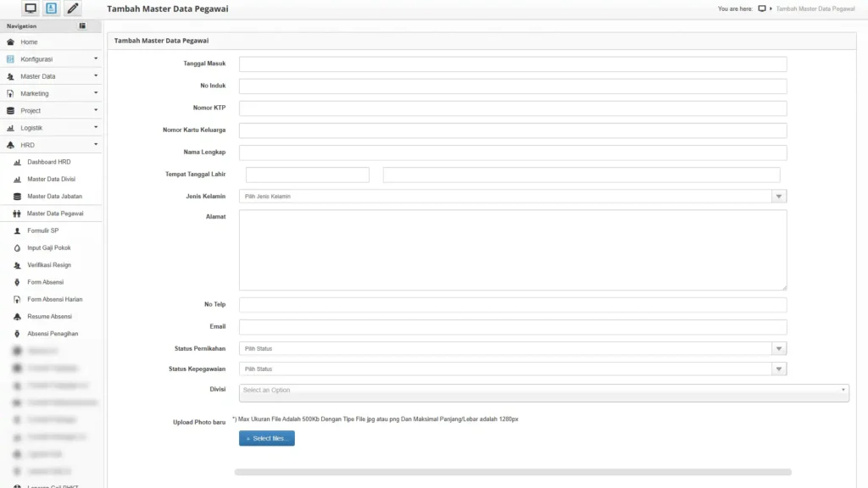This screenshot has width=868, height=488.
Task: Click the Select files upload button
Action: pos(266,438)
